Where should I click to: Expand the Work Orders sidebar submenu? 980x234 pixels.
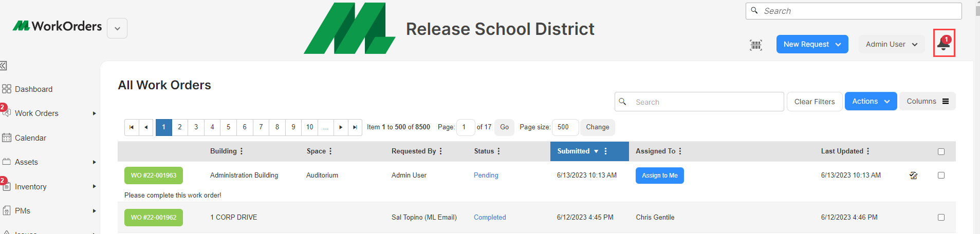(94, 113)
